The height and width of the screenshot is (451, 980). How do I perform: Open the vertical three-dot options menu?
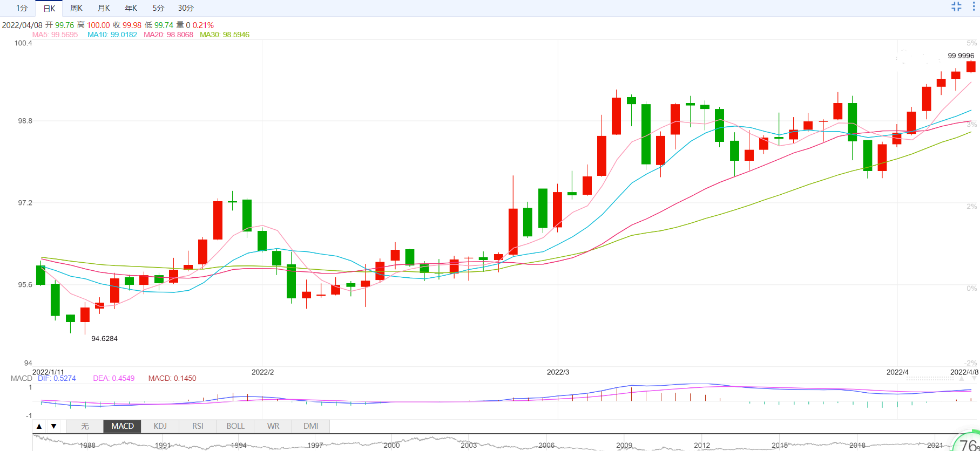974,6
